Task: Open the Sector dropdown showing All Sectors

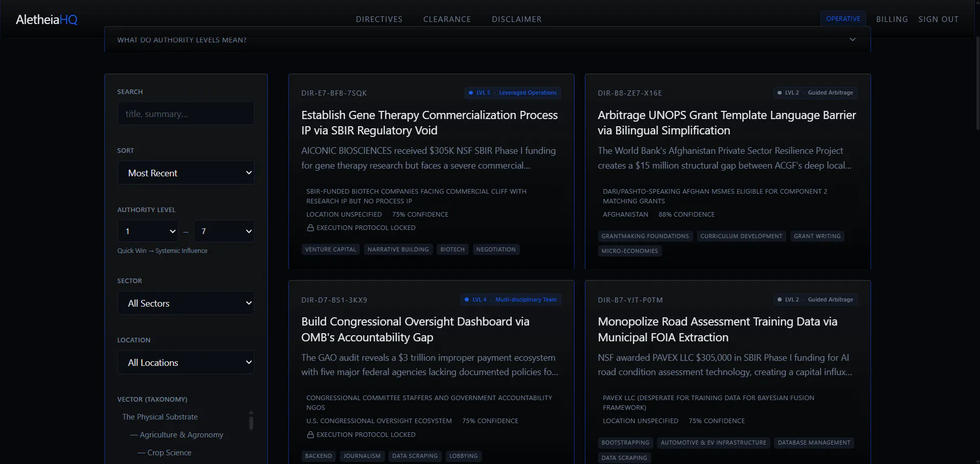Action: coord(186,303)
